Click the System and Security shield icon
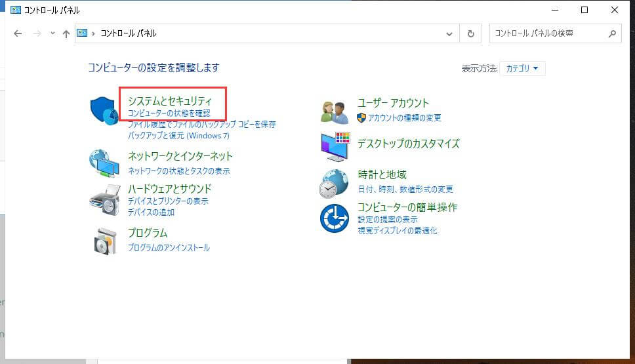Image resolution: width=635 pixels, height=364 pixels. (104, 111)
